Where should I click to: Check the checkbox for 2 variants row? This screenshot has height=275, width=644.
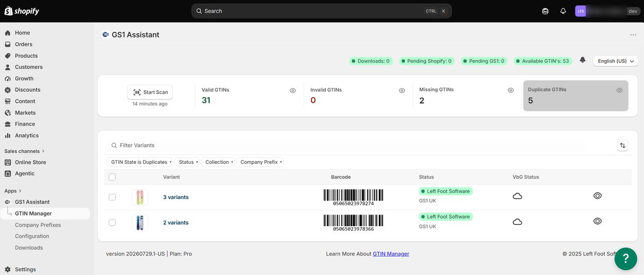click(x=112, y=223)
